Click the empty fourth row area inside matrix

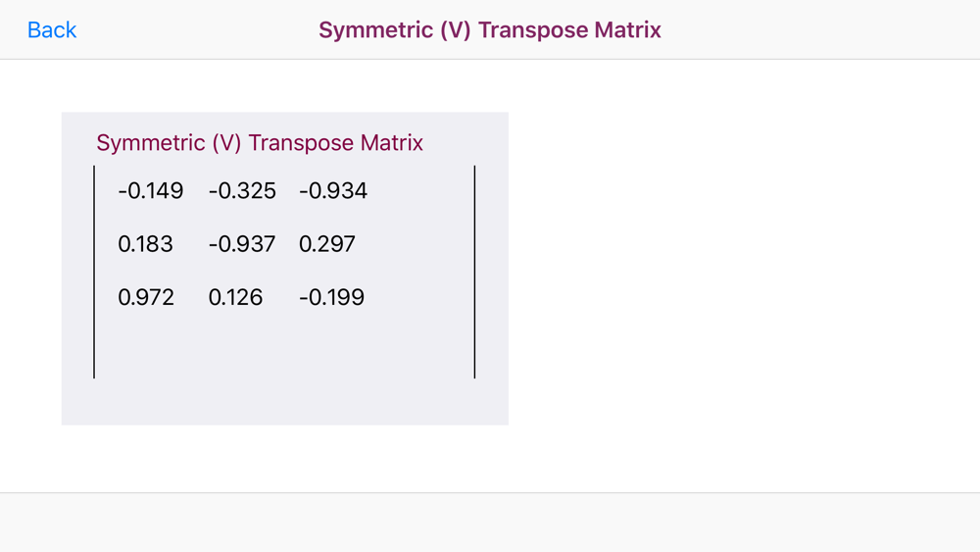[284, 347]
